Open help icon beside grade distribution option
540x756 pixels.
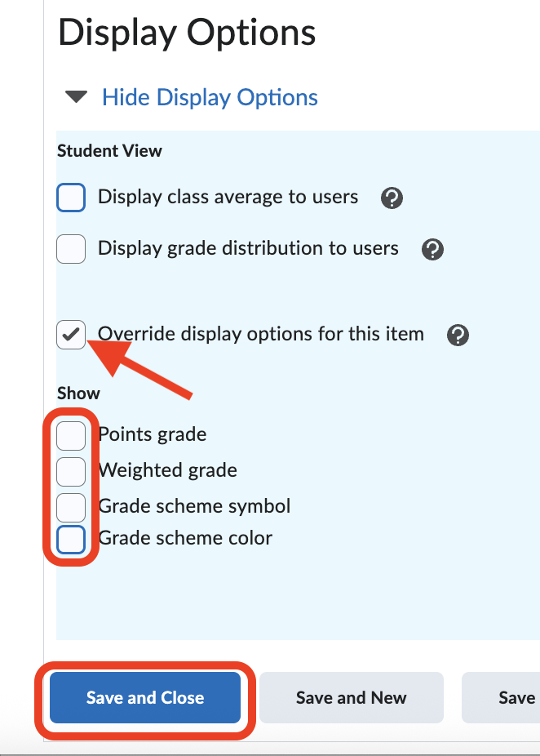(x=432, y=249)
